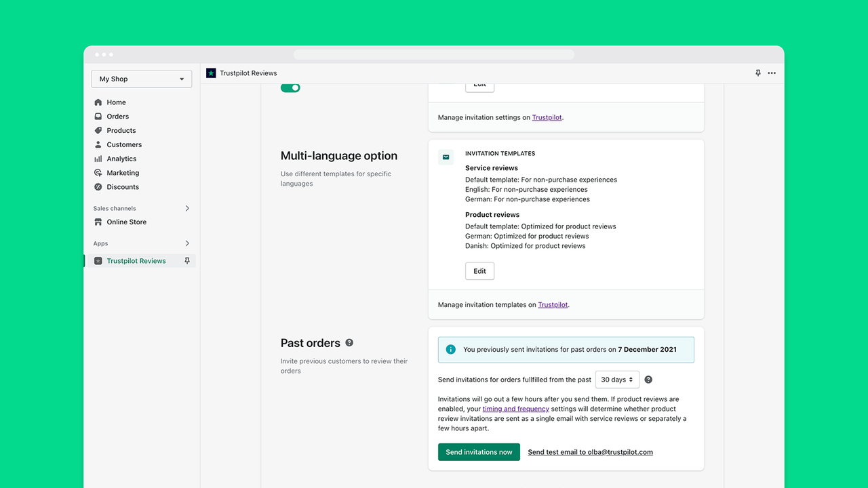This screenshot has width=868, height=488.
Task: Click the Past orders help question mark
Action: [x=349, y=342]
